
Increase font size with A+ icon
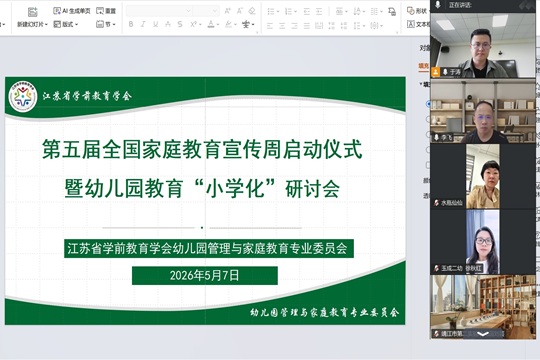point(227,11)
